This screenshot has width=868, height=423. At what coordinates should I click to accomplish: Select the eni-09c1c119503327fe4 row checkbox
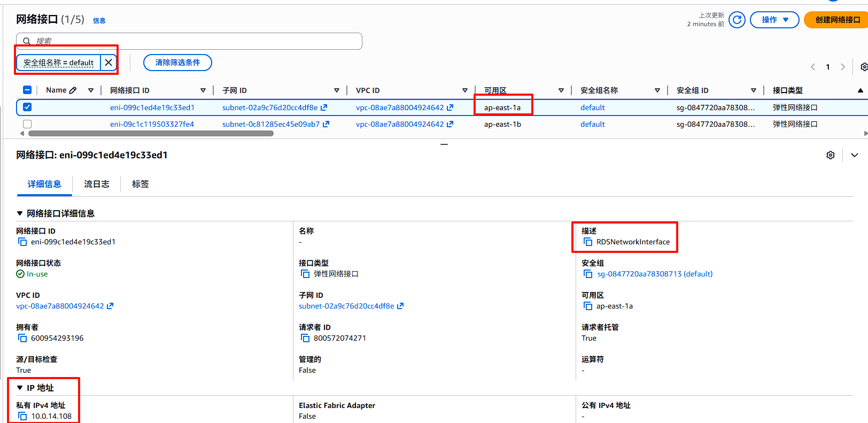coord(27,124)
